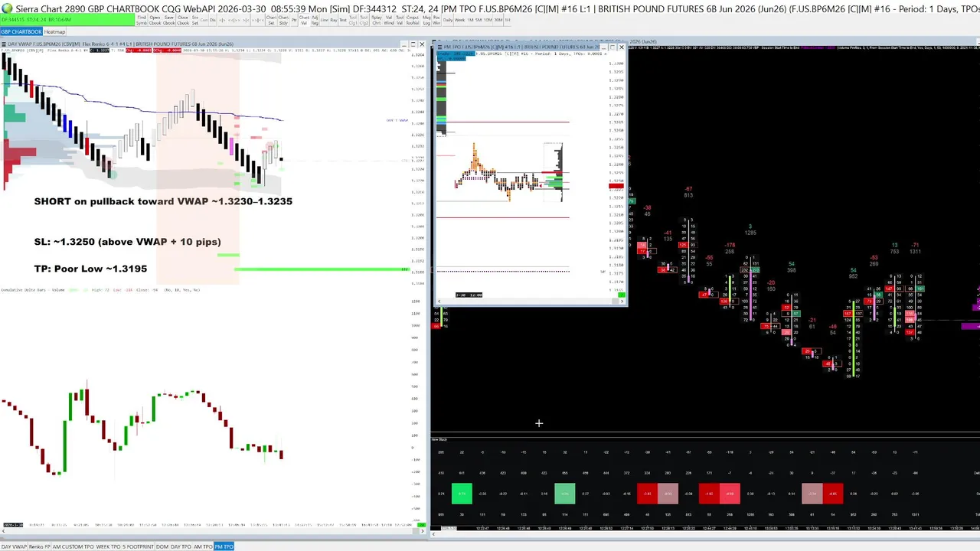Maximize the DAY VWAP chart window
Viewport: 980px width, 551px height.
point(413,44)
